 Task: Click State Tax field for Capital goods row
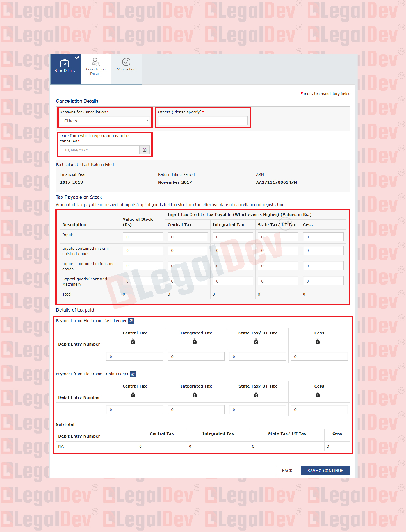pos(278,281)
